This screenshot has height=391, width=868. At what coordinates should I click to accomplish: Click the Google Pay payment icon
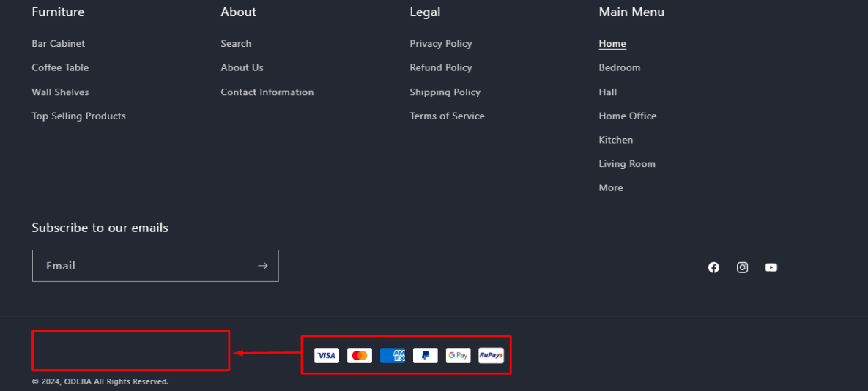pos(459,356)
